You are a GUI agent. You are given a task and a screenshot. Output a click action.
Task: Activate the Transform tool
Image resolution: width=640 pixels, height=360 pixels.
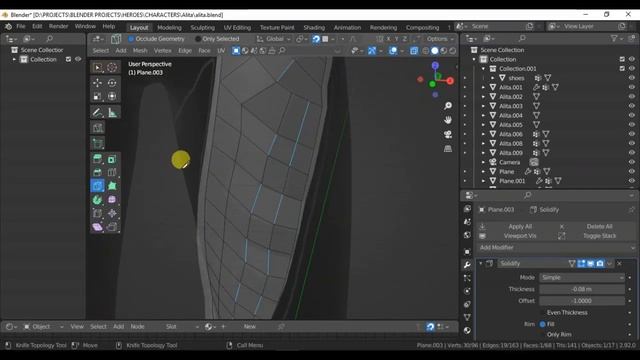[x=112, y=96]
